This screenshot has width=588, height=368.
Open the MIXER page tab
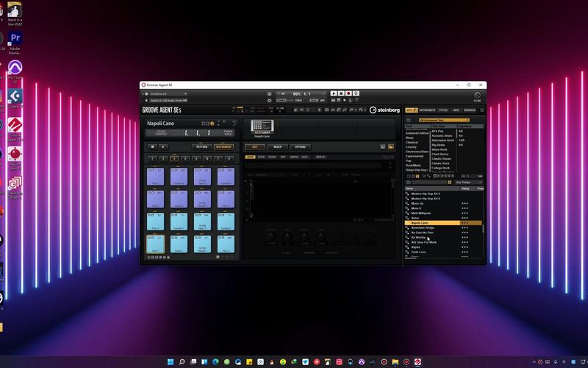[x=278, y=146]
